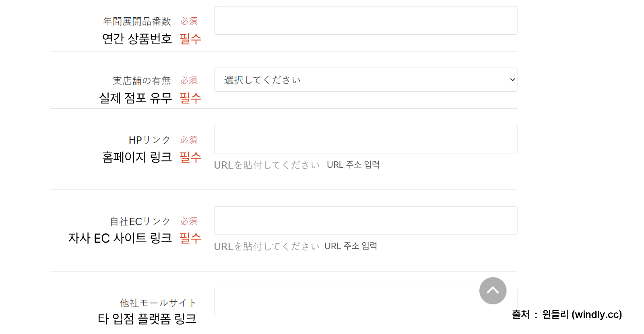Screen dimensions: 644x334
Task: Click the 자사 EC 사이트 링크 label
Action: pyautogui.click(x=120, y=238)
